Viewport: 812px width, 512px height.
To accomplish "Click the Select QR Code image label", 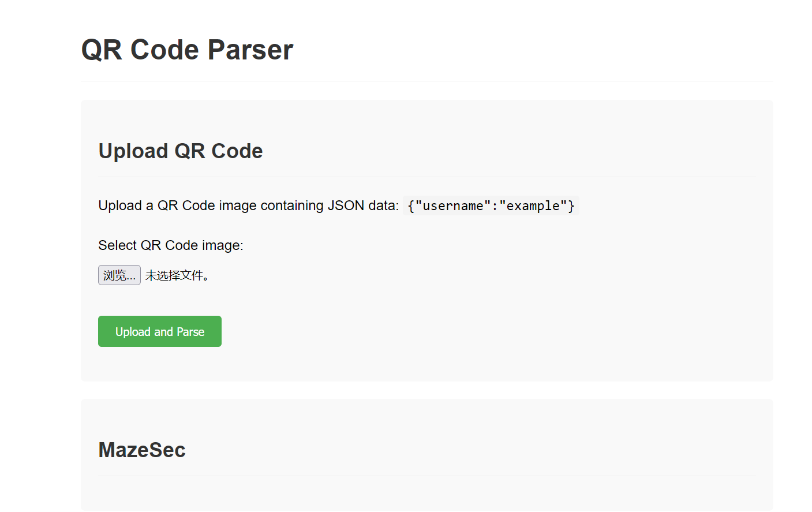I will coord(171,245).
